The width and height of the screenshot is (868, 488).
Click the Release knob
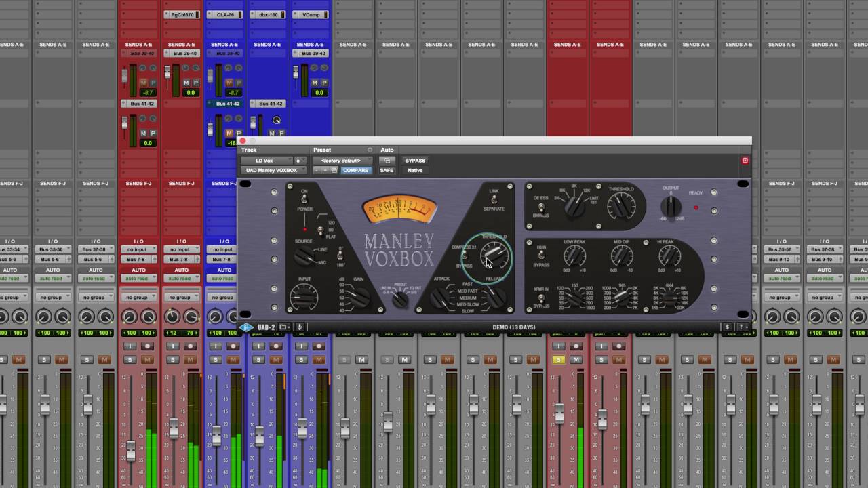[495, 298]
